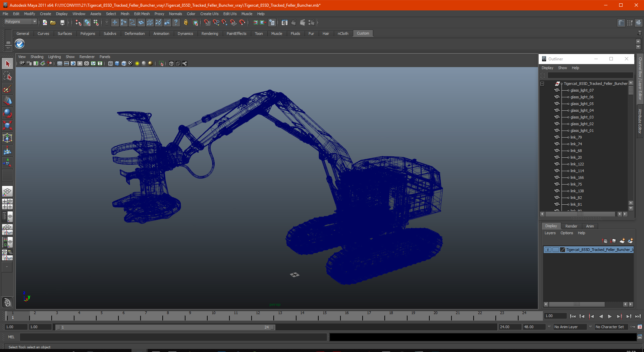Toggle the lock selection padlock icon
644x352 pixels.
point(185,22)
